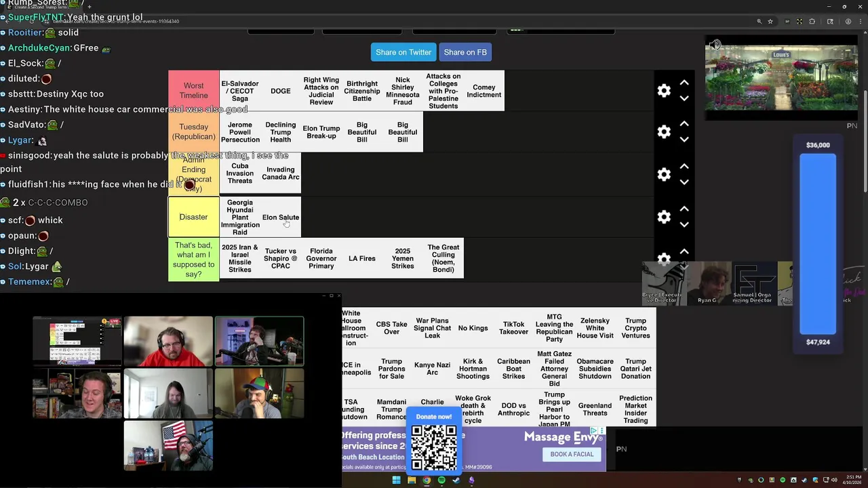Select the DOGE tile
The image size is (868, 488).
[x=281, y=91]
